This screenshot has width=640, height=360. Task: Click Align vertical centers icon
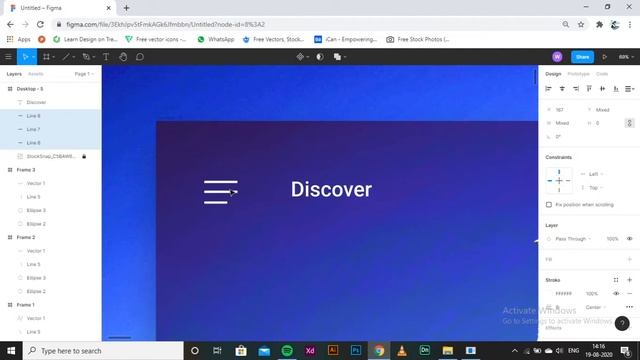[x=602, y=89]
